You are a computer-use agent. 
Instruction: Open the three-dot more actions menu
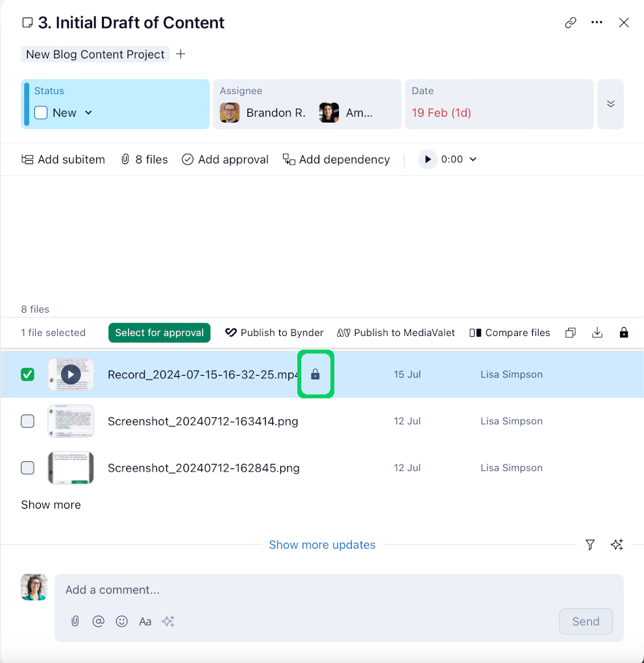(597, 23)
